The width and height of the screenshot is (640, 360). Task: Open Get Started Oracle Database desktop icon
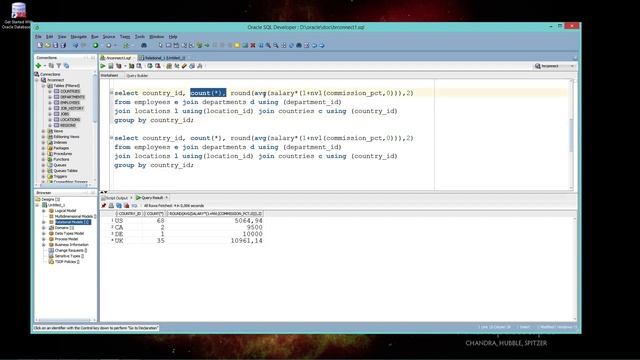[x=17, y=16]
